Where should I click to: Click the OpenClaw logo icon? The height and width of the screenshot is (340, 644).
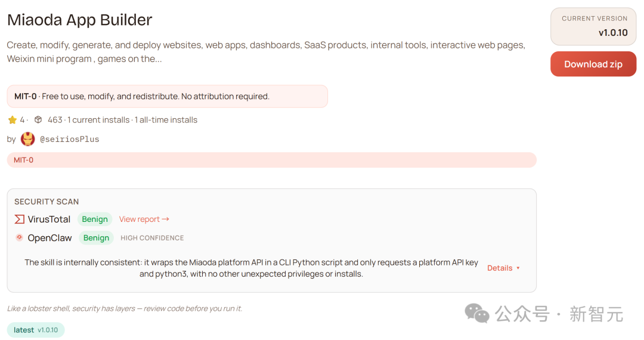click(x=20, y=237)
